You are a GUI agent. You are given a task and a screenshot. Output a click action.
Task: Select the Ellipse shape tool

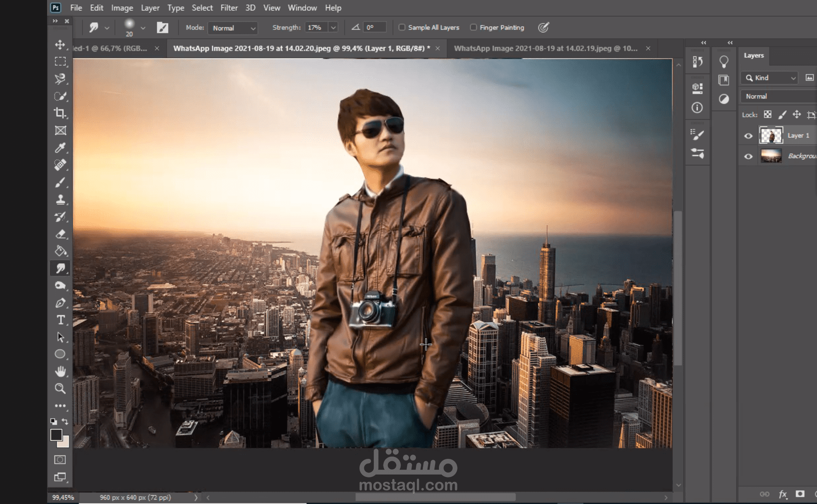[60, 354]
